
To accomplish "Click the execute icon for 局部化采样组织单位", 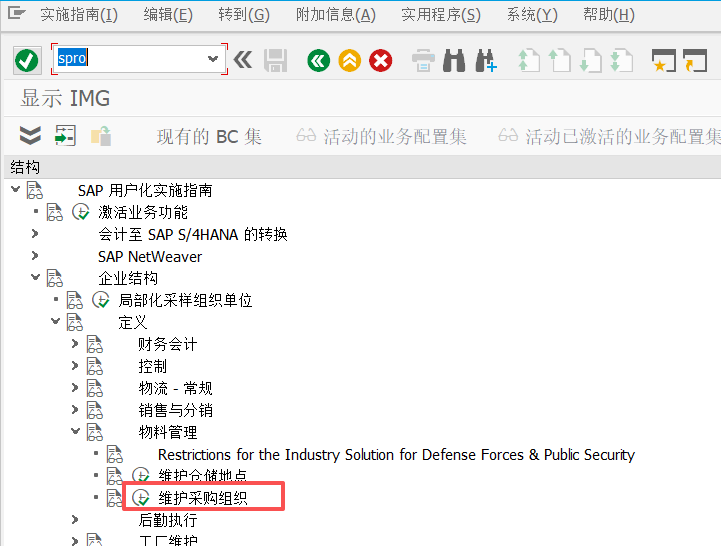I will [x=101, y=300].
